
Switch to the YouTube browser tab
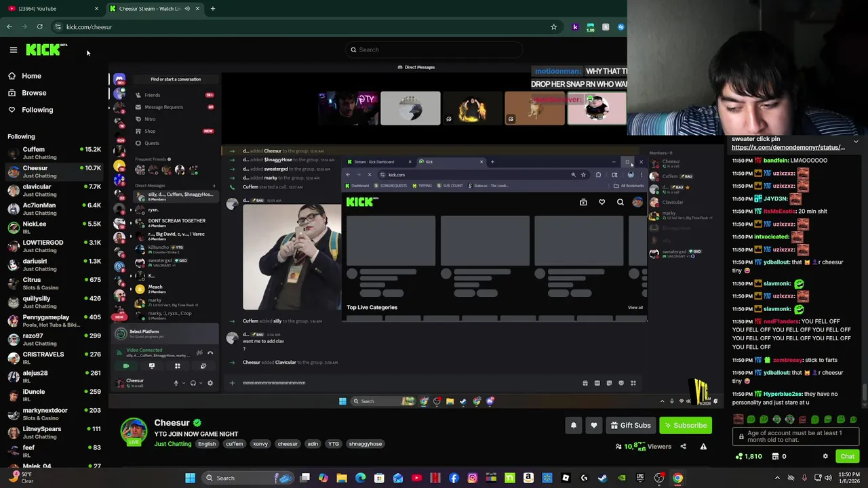tap(52, 9)
